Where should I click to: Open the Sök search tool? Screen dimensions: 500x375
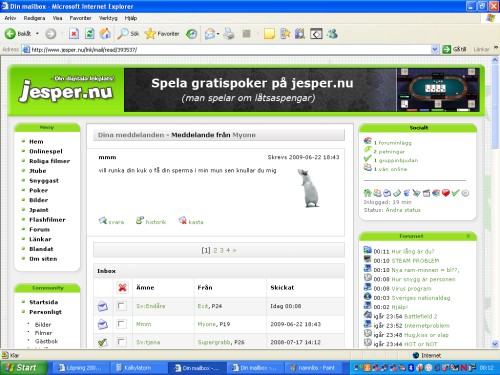tap(128, 34)
